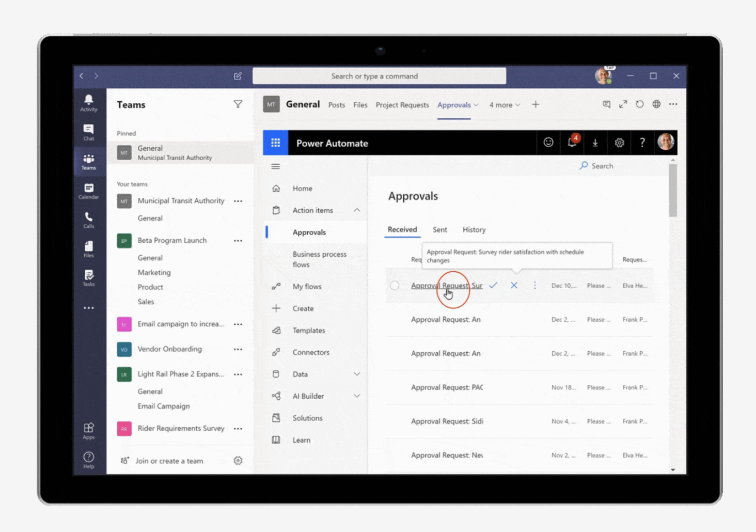Open the '4 more' tabs dropdown
Screen dimensions: 756x532
pos(505,105)
